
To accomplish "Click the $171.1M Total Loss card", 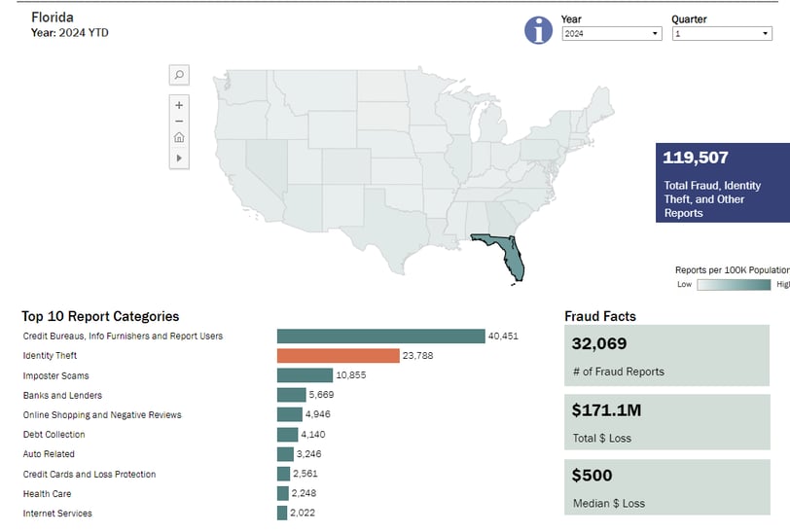I will click(x=667, y=422).
